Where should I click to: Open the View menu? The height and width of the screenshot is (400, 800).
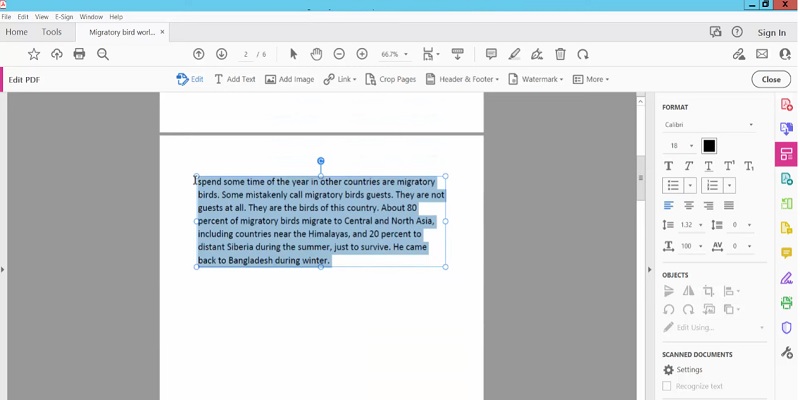pos(42,17)
